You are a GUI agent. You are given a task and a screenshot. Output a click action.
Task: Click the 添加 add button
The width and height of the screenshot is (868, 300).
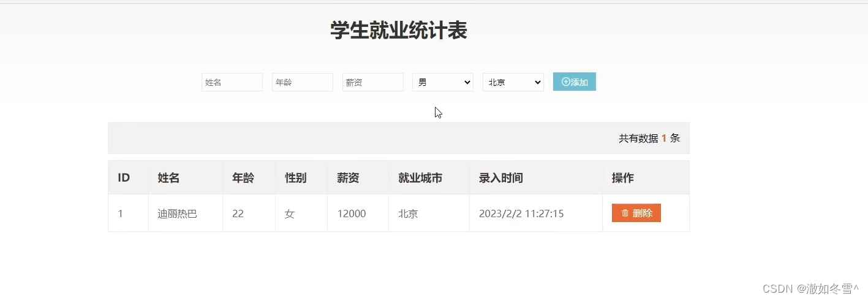(575, 82)
